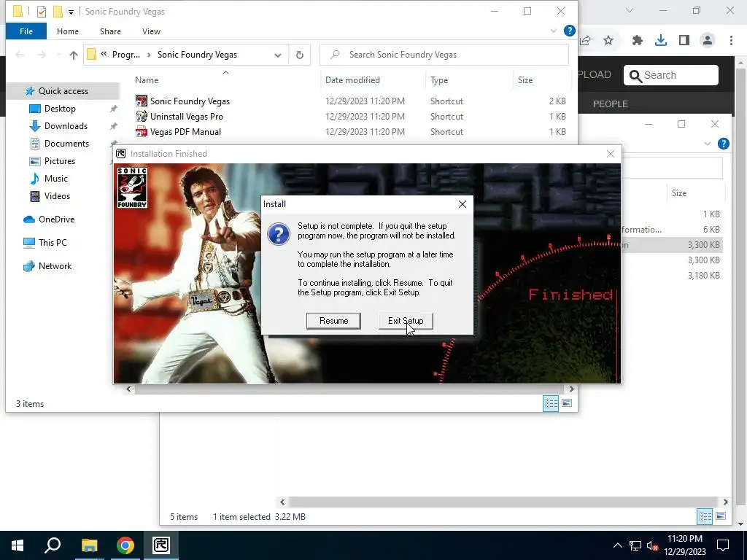Open Chrome extensions puzzle icon
Viewport: 747px width, 560px height.
(x=638, y=41)
